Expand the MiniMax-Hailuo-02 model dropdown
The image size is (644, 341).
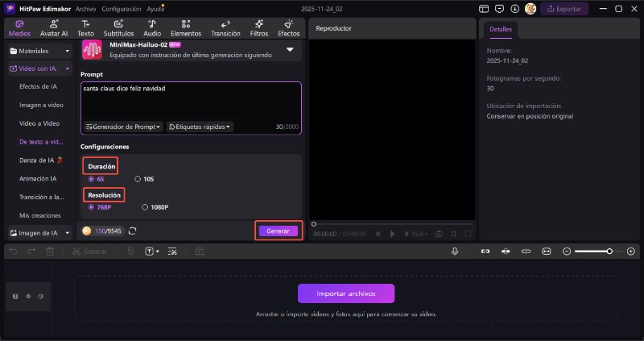point(290,50)
